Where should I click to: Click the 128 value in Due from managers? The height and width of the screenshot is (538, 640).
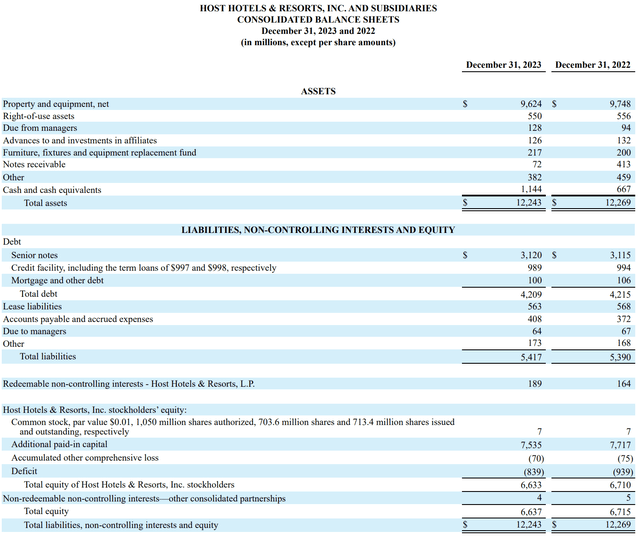pyautogui.click(x=535, y=128)
